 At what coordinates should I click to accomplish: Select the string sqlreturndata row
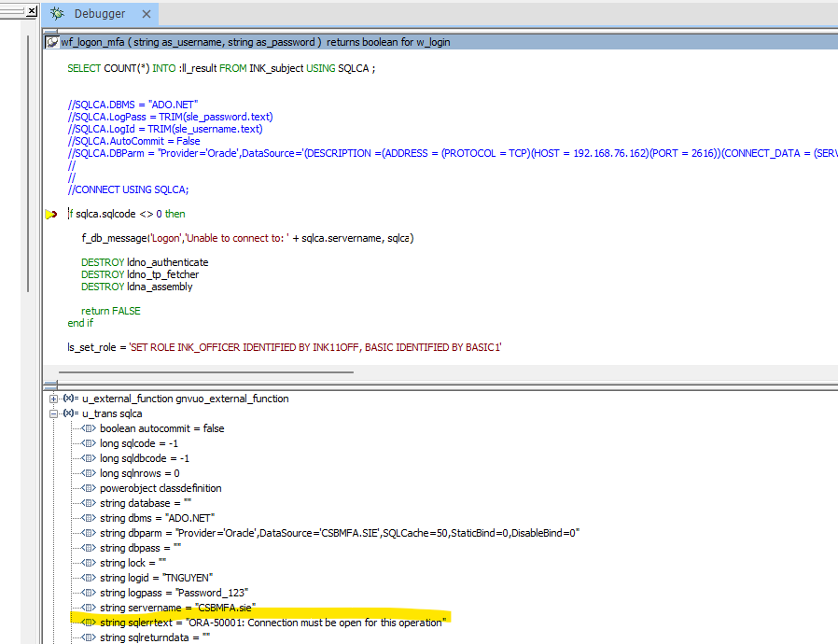point(155,638)
